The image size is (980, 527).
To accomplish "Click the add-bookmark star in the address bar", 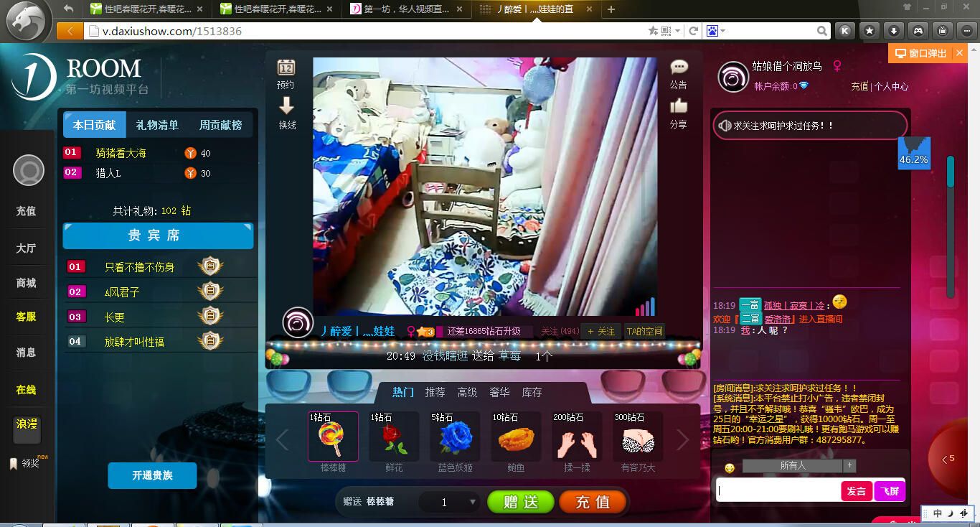I will pos(653,31).
